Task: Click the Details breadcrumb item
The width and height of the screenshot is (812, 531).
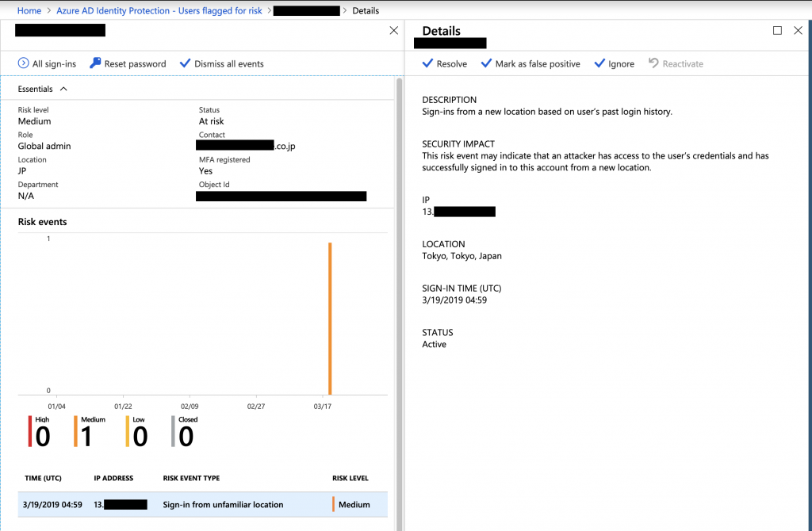Action: click(366, 10)
